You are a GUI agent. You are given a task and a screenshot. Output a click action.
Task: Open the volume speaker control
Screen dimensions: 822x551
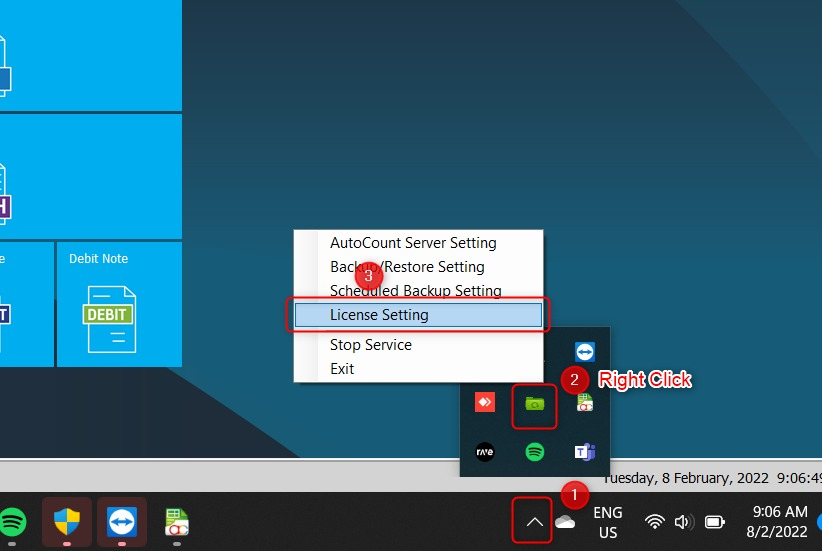684,522
